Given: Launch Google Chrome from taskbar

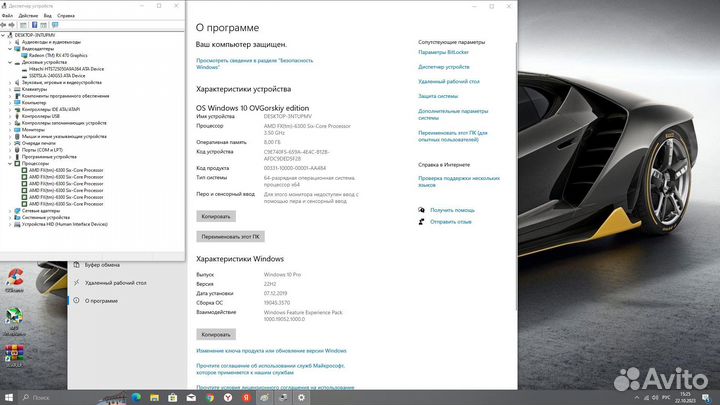Looking at the screenshot, I should 210,398.
